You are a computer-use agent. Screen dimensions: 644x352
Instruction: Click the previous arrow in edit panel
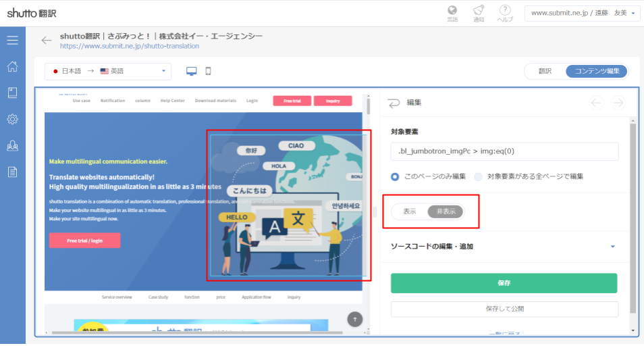[596, 103]
